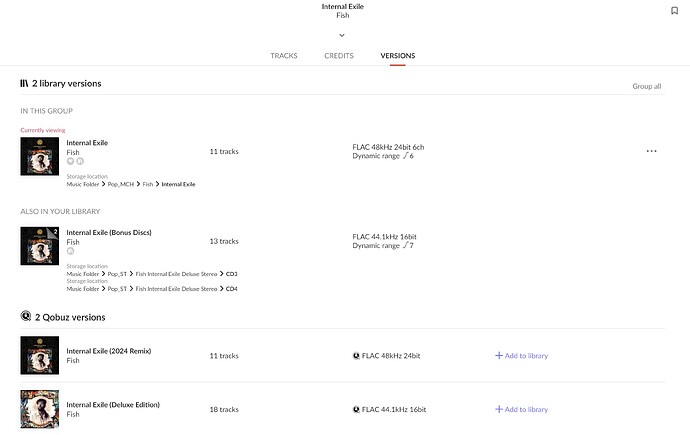Click the library icon beside 2 library versions
The image size is (690, 435).
tap(24, 83)
